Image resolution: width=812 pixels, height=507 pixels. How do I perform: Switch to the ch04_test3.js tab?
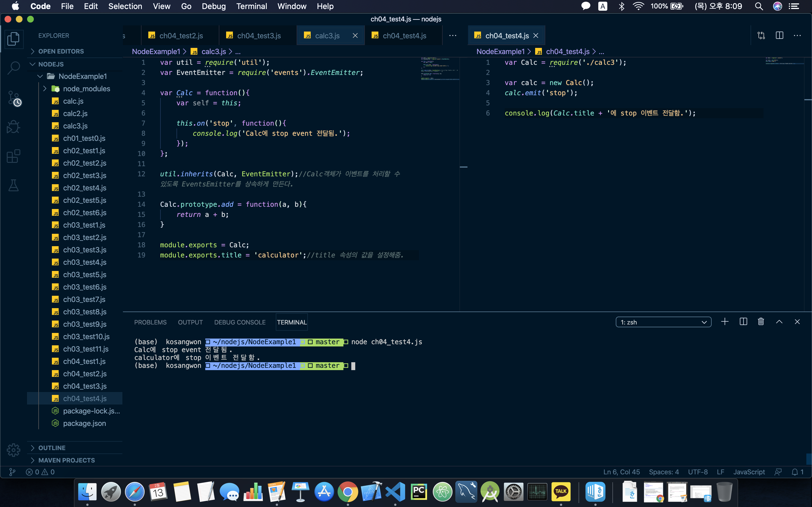[258, 35]
